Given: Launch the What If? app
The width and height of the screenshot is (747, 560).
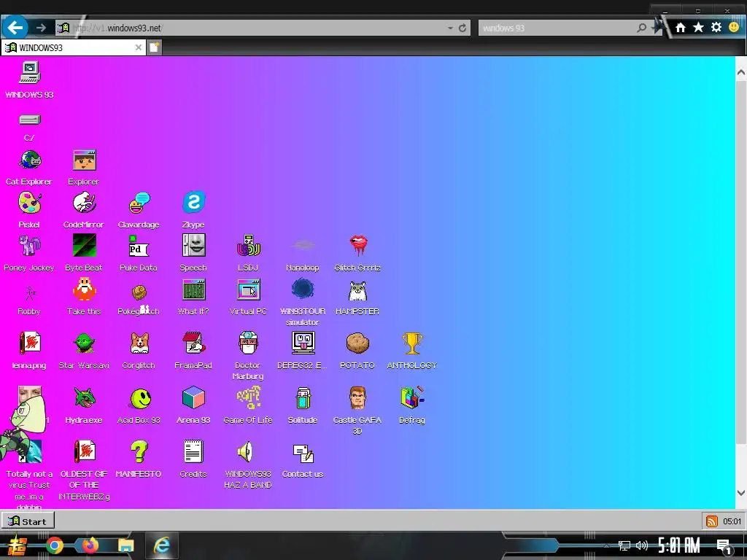Looking at the screenshot, I should 193,289.
